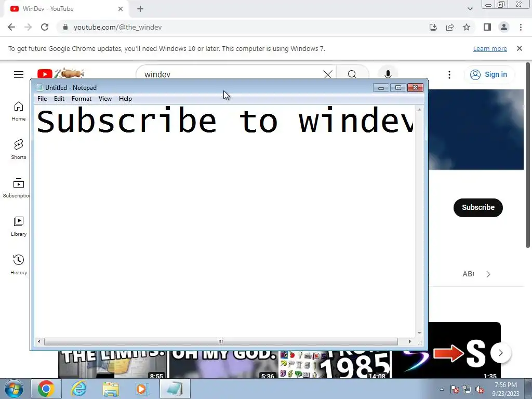The height and width of the screenshot is (399, 532).
Task: Open Notepad Help menu
Action: [125, 99]
